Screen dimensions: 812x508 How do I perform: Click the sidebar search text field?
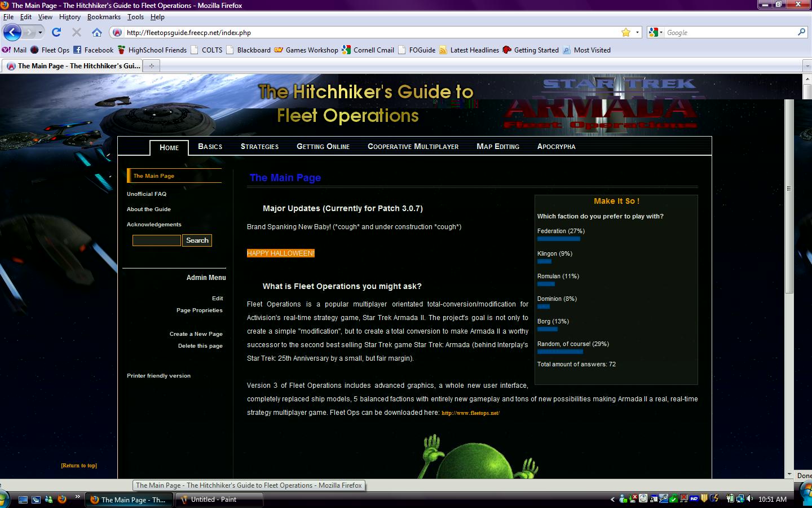(x=156, y=240)
